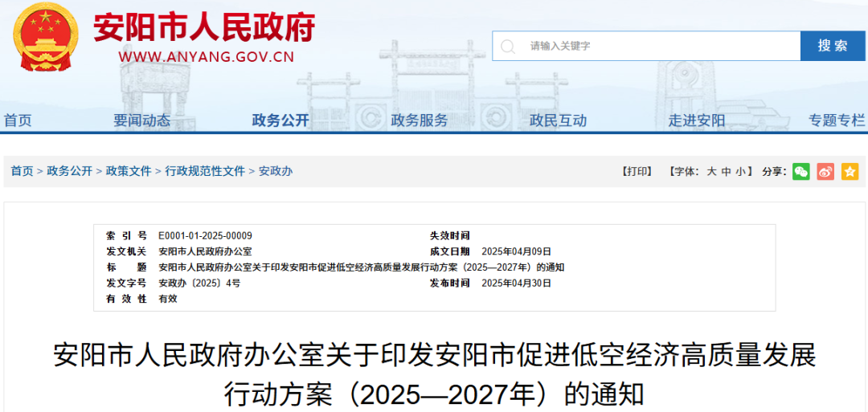Open the 政民互动 navigation tab
This screenshot has height=412, width=868.
click(x=558, y=120)
